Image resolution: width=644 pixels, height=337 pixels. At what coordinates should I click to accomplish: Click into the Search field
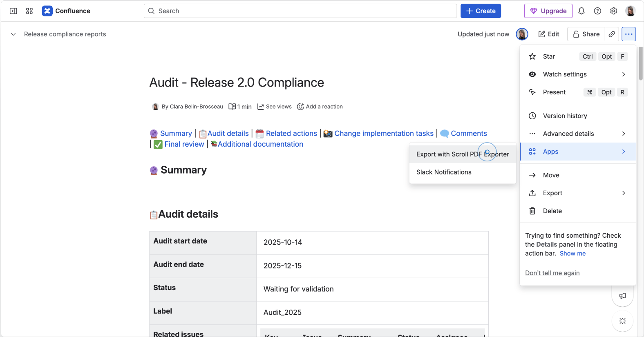[300, 11]
